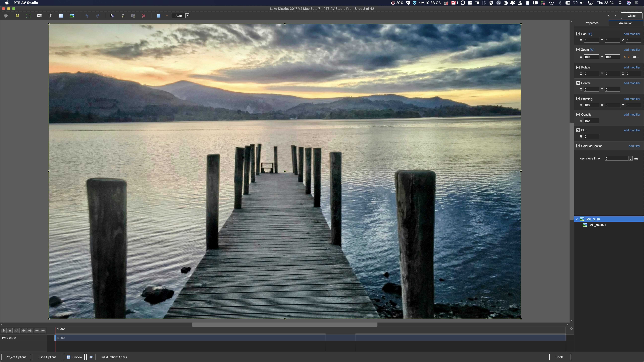Open Spotlight search in the macOS menu bar
This screenshot has width=644, height=362.
(620, 3)
